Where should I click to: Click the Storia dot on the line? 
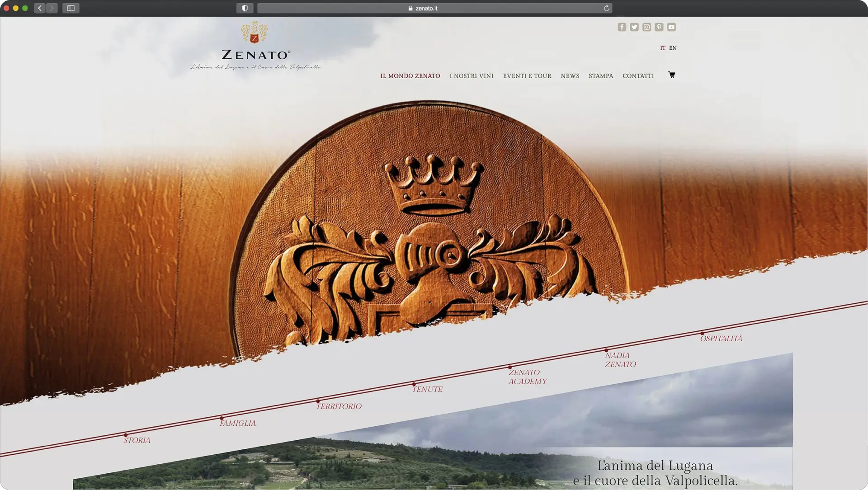[126, 435]
